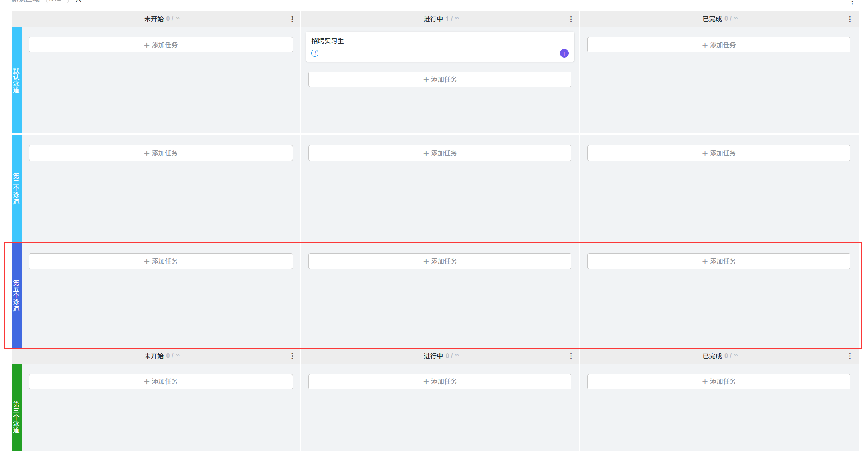Open the upper 已完成 column's three-dot menu

click(850, 19)
